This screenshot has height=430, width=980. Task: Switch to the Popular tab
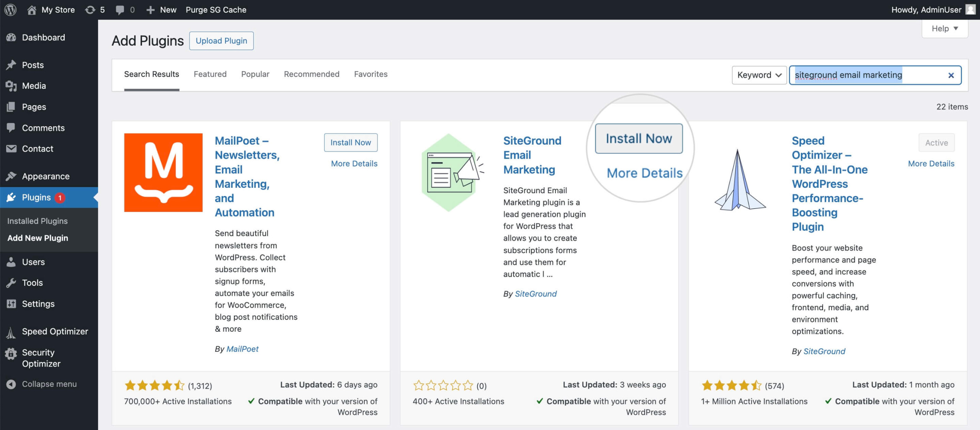coord(255,74)
